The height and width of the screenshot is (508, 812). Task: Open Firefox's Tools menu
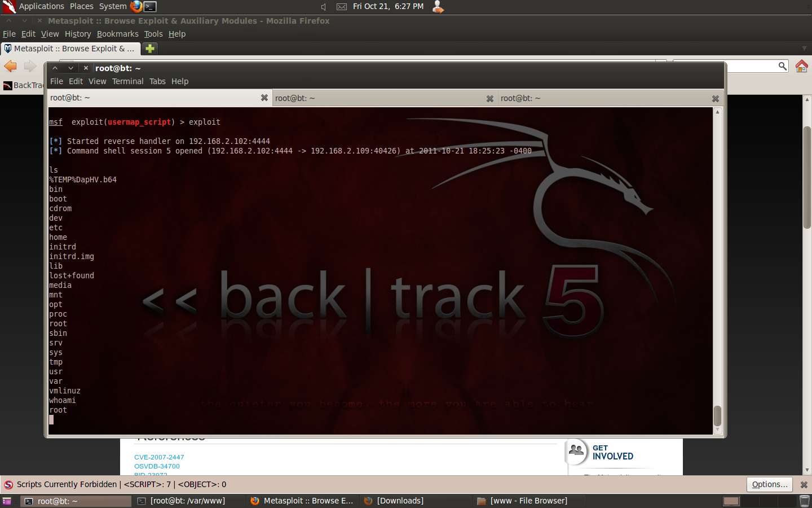click(153, 34)
